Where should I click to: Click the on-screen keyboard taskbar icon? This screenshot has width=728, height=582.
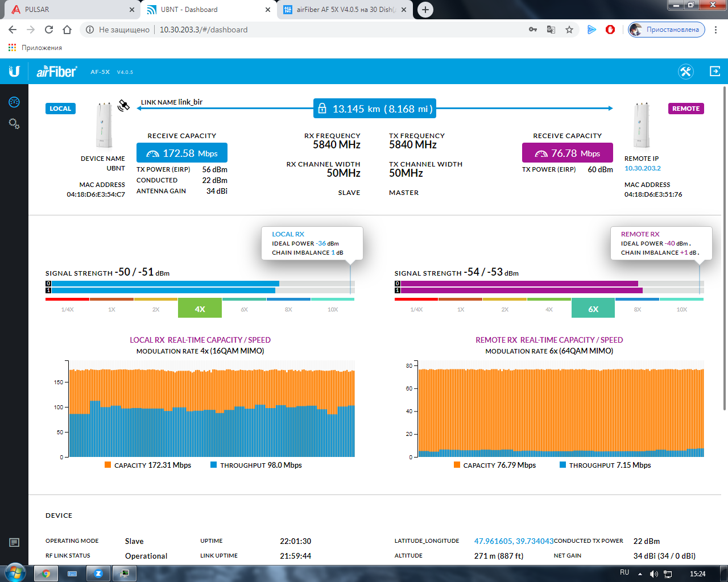point(72,573)
